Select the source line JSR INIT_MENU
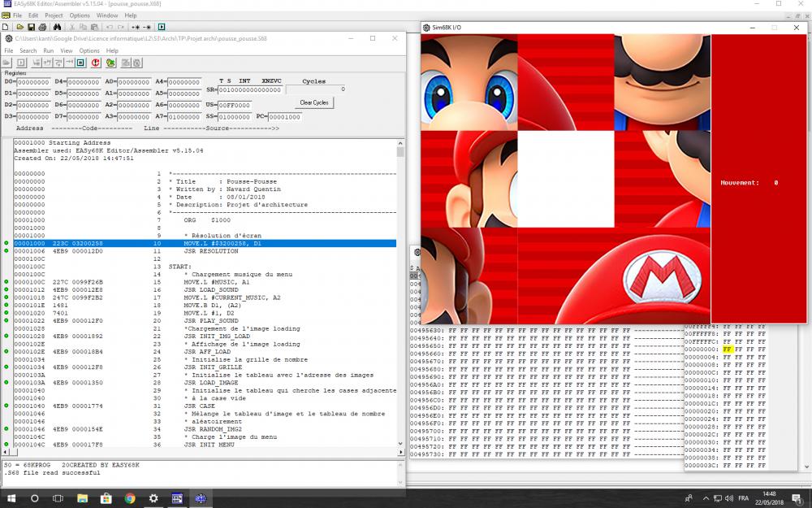This screenshot has height=508, width=812. coord(209,445)
